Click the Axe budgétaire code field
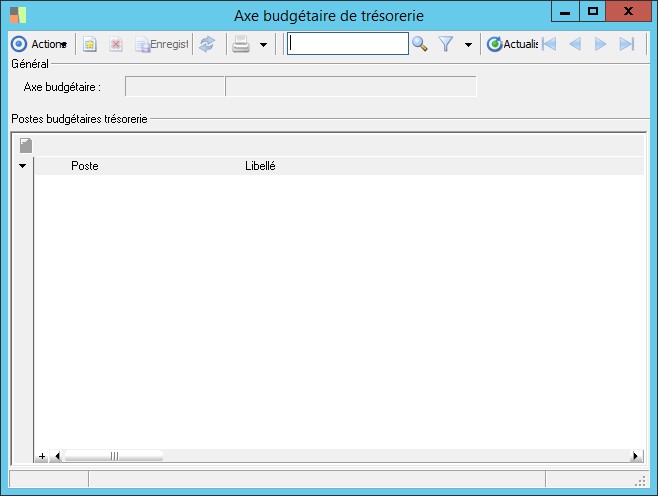 [175, 86]
